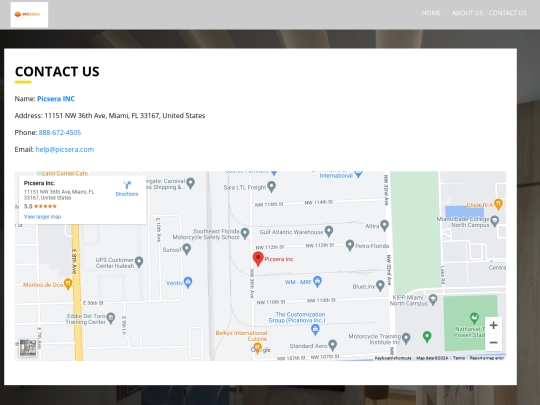This screenshot has width=540, height=405.
Task: Select Saia LTL Freight map marker
Action: pyautogui.click(x=271, y=187)
